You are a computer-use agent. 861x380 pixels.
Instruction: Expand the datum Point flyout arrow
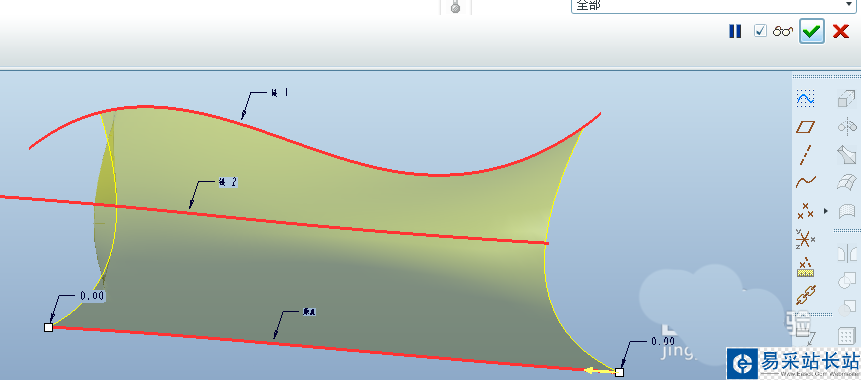825,211
